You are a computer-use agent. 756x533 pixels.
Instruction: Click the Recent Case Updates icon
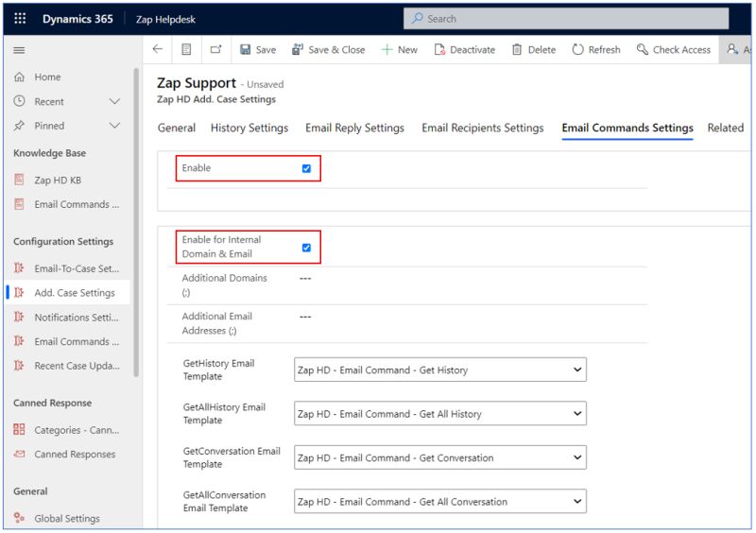(x=19, y=366)
